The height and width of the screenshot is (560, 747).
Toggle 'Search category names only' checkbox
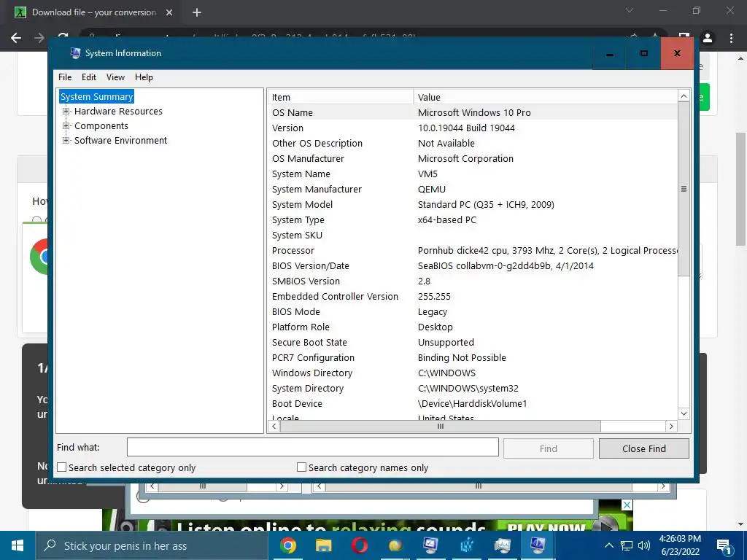pyautogui.click(x=301, y=467)
